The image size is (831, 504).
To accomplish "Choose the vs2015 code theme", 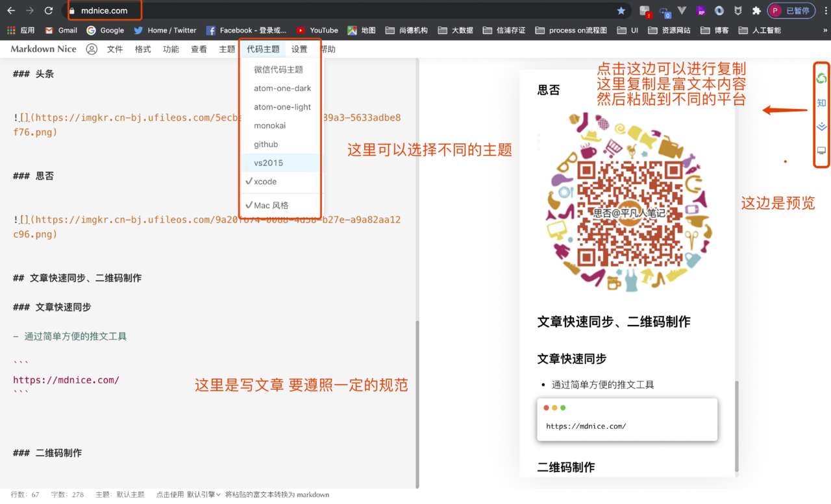I will point(268,163).
